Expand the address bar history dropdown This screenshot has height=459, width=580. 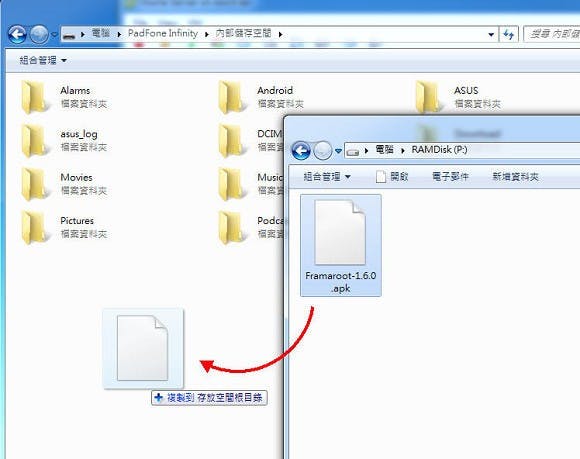point(491,35)
